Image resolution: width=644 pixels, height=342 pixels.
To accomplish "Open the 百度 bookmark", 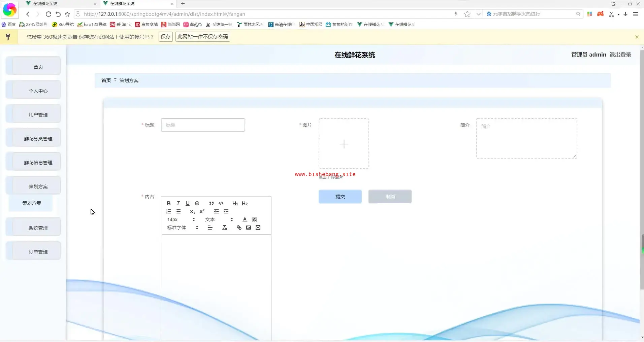I will (x=9, y=25).
